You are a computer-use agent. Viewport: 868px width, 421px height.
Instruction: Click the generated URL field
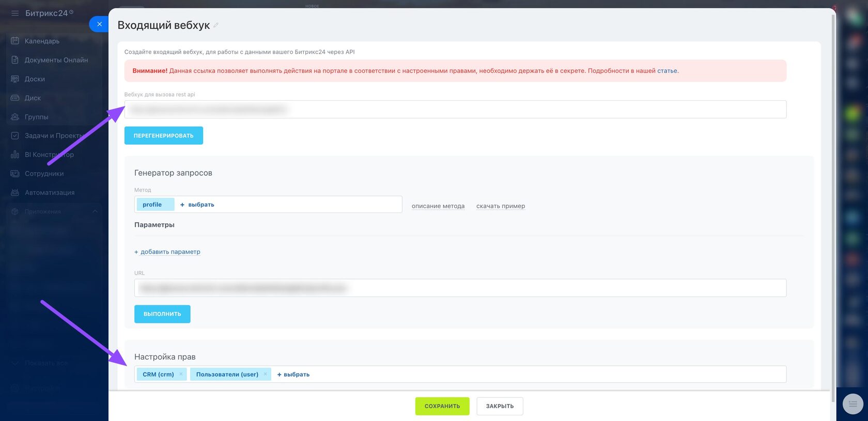point(460,288)
